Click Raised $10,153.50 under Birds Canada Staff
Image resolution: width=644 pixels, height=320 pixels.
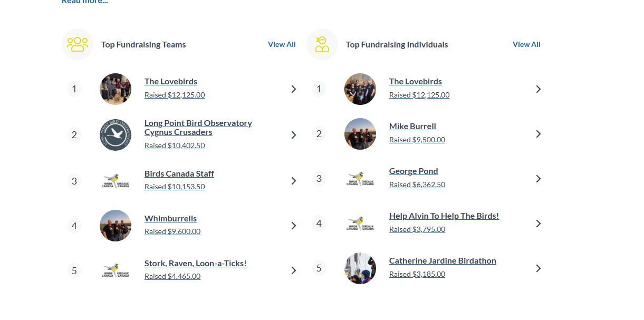pos(175,187)
